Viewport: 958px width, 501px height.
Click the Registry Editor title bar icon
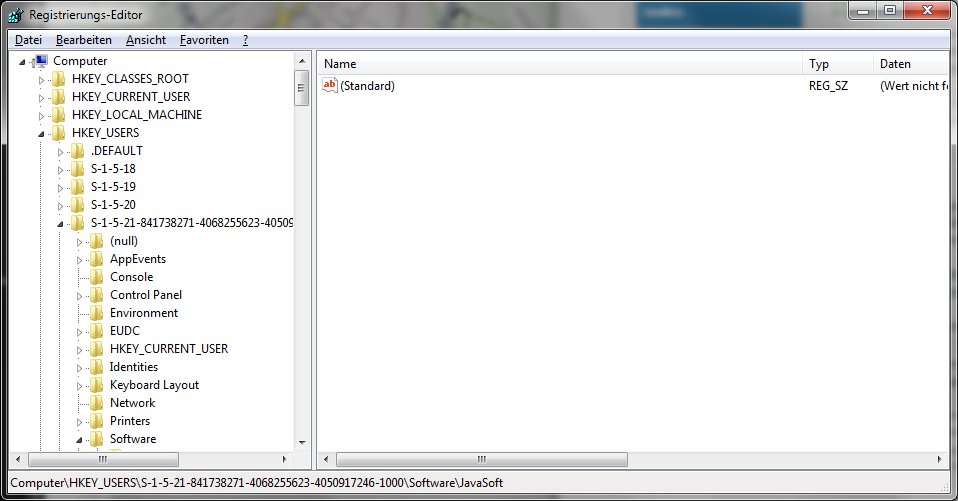tap(14, 15)
